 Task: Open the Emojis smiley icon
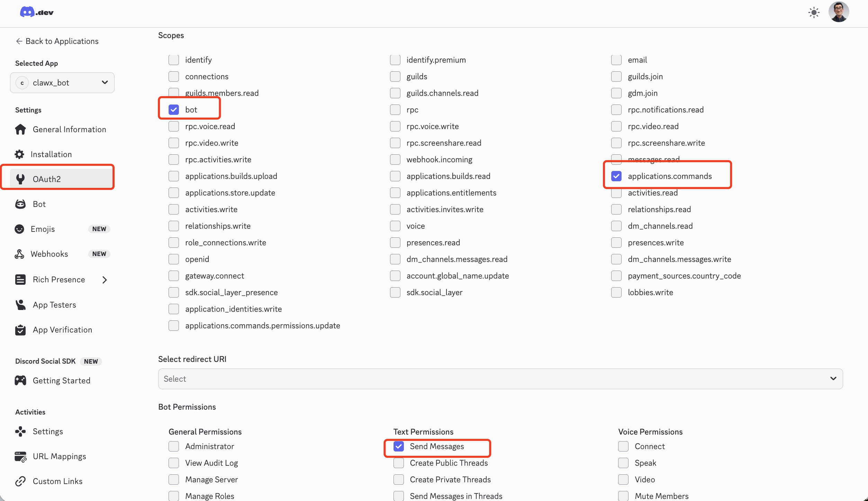pos(19,229)
